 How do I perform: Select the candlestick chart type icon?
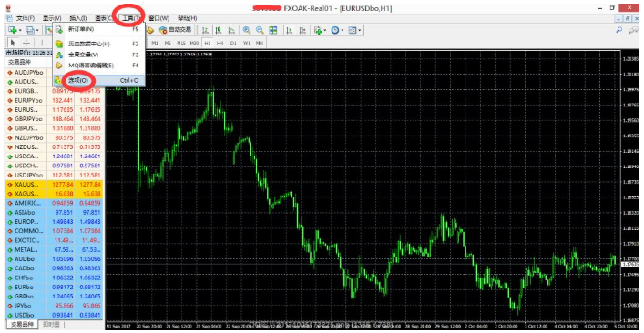coord(219,30)
